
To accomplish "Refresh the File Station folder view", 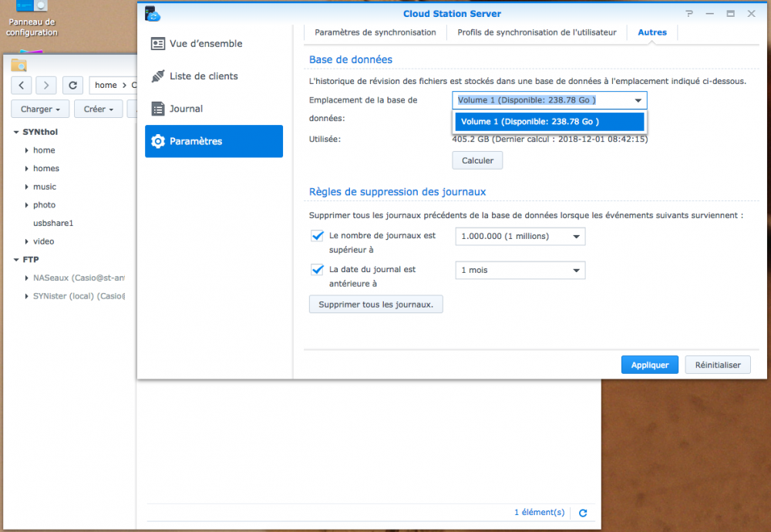I will pos(72,85).
